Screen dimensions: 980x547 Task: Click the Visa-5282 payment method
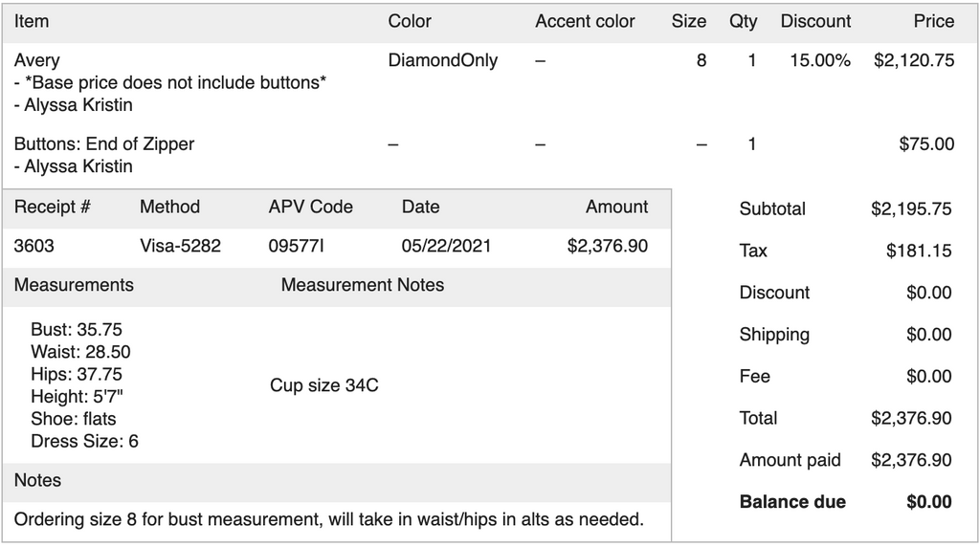click(180, 246)
